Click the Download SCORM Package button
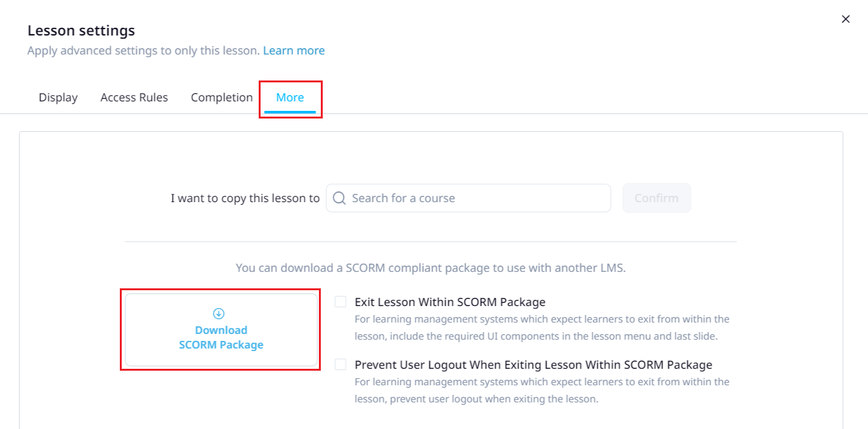The width and height of the screenshot is (868, 429). click(221, 330)
